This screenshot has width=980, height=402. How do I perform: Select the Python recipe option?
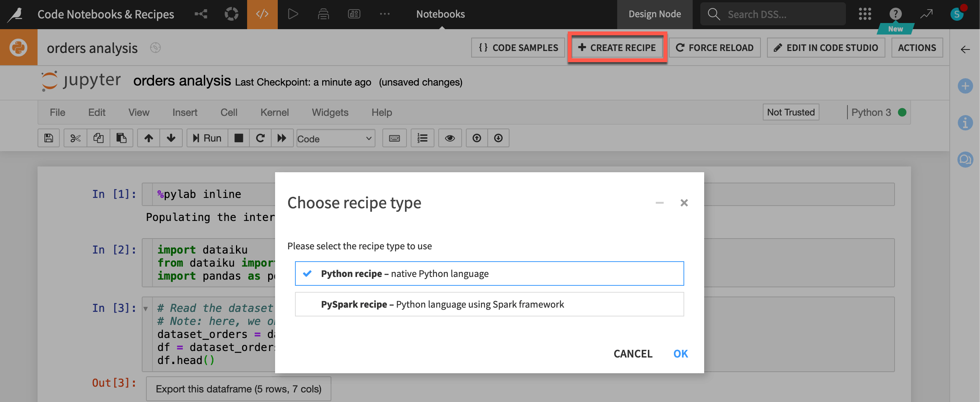tap(489, 273)
